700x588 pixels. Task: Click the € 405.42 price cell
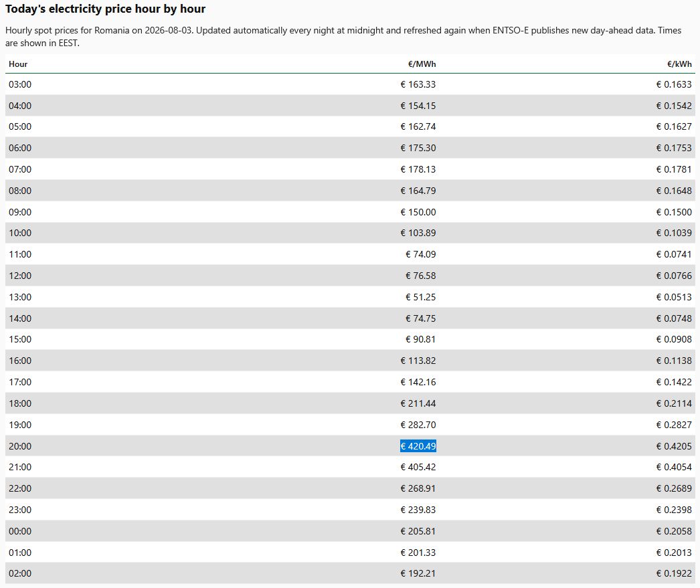418,467
